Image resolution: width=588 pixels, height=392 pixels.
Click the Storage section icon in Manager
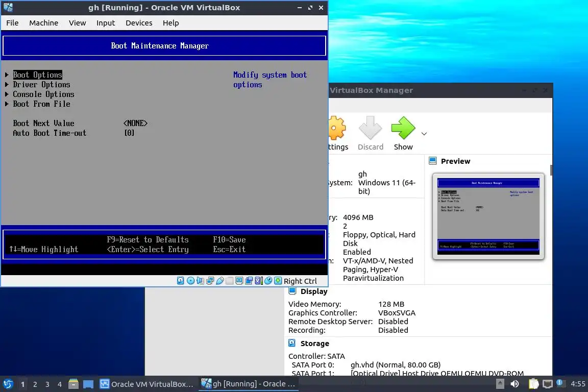292,343
